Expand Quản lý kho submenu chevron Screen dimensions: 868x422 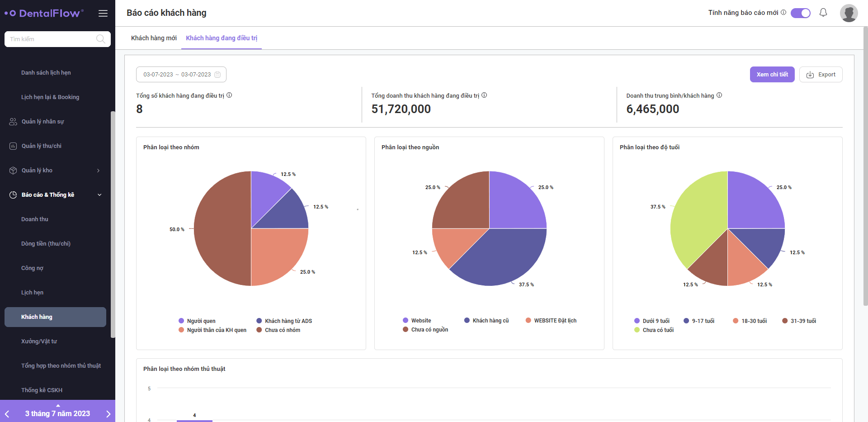tap(98, 171)
